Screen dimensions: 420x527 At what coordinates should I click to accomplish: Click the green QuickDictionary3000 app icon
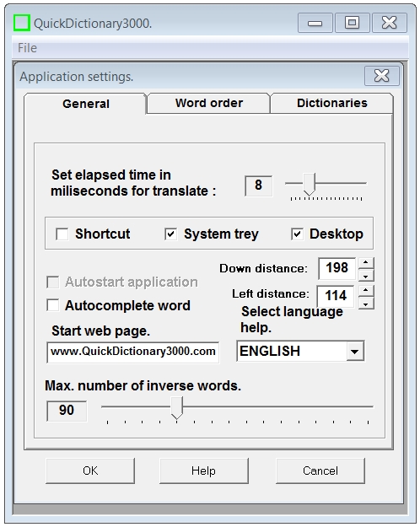pyautogui.click(x=22, y=23)
